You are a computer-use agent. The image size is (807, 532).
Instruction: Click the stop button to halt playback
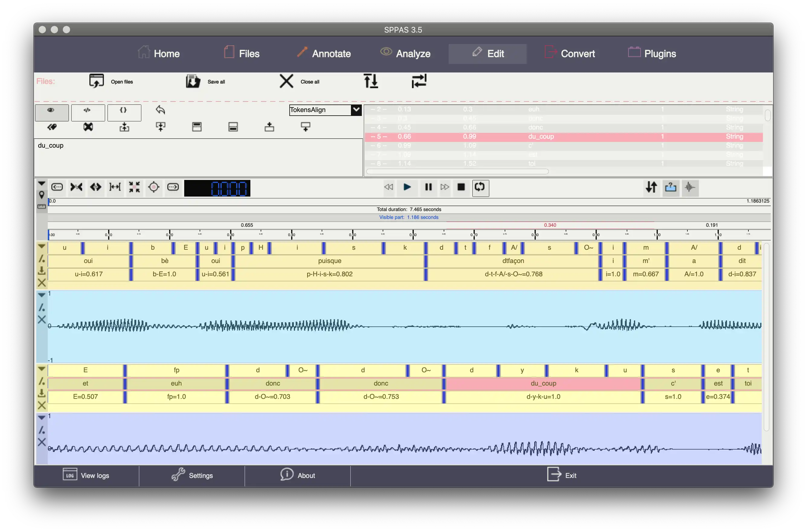point(461,187)
